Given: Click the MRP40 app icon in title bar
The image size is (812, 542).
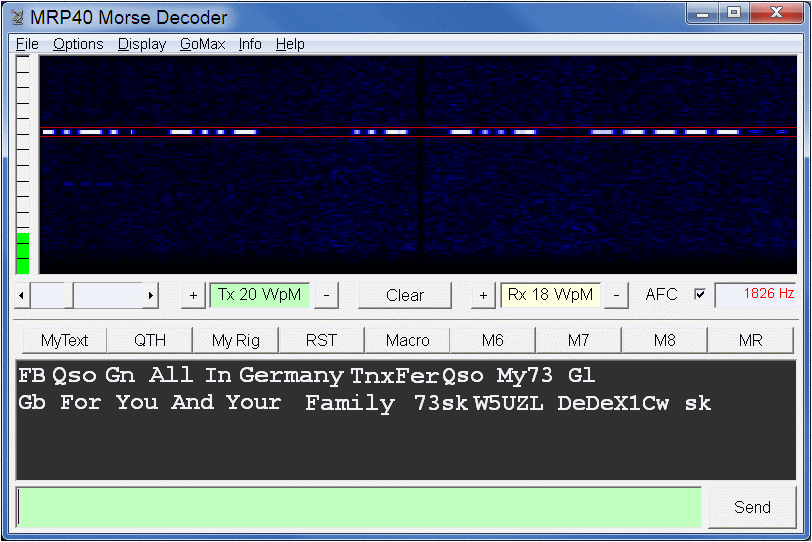Looking at the screenshot, I should click(17, 17).
